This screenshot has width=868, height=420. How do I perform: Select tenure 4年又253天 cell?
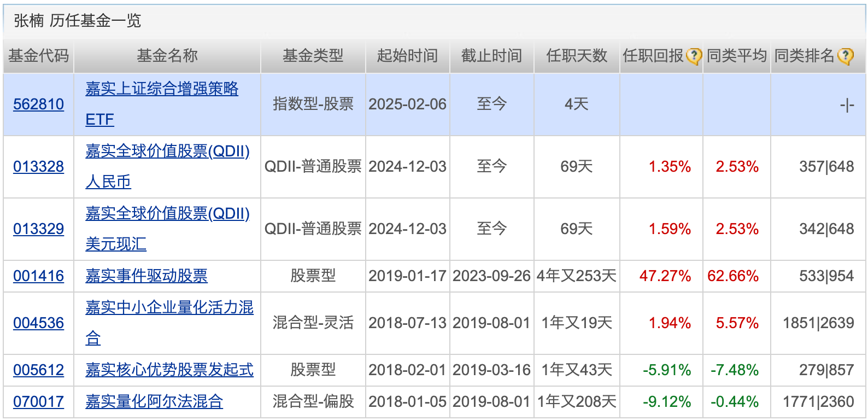[577, 276]
